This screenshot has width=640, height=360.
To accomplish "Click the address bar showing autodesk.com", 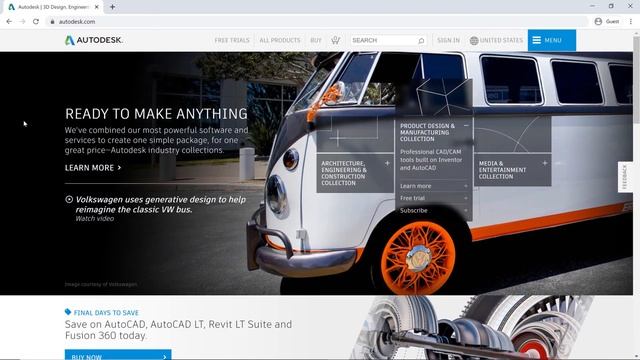I will [x=316, y=21].
